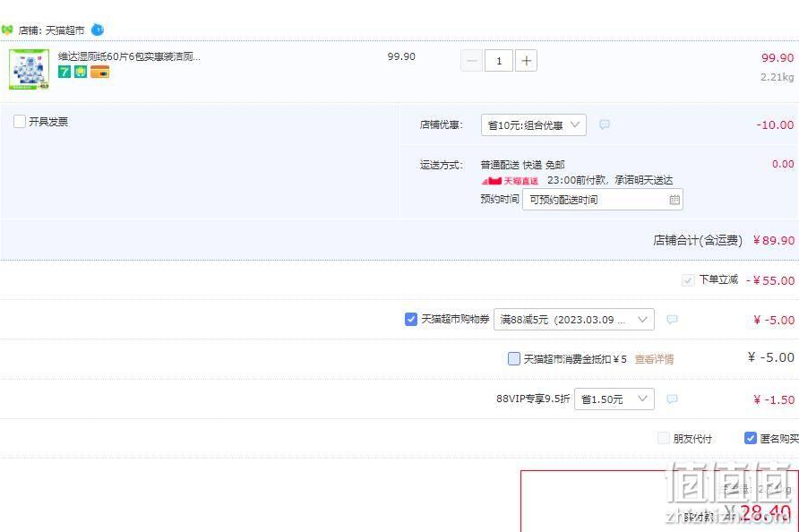Viewport: 799px width, 532px height.
Task: Open the 维达湿厕纸60片6包 product link
Action: click(x=129, y=56)
